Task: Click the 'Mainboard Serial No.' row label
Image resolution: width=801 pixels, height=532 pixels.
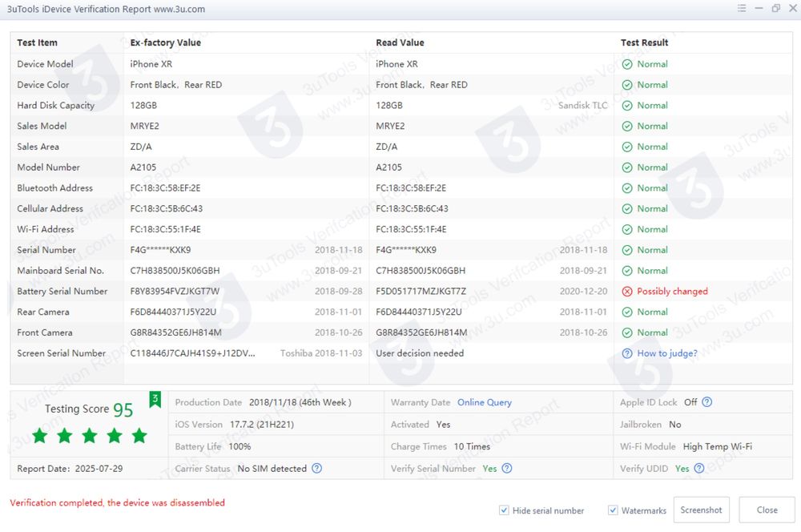Action: click(x=60, y=271)
